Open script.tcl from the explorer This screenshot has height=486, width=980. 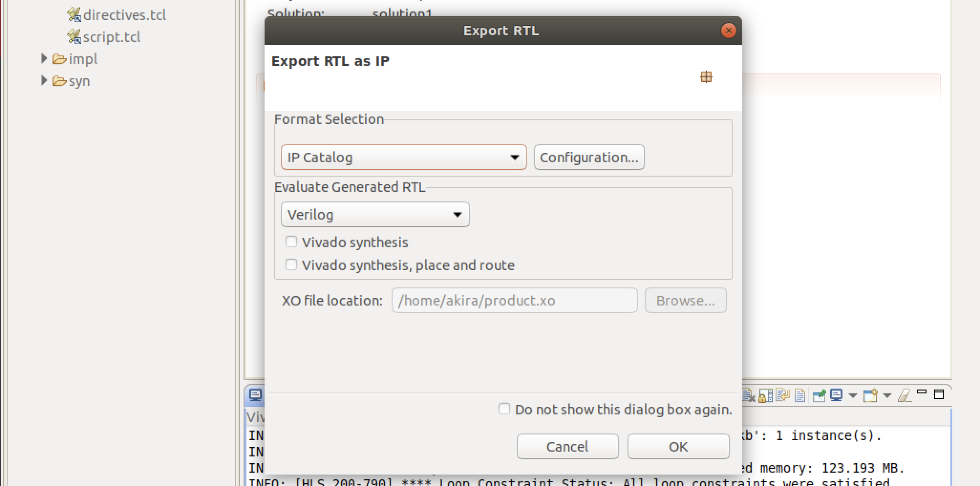pos(112,37)
